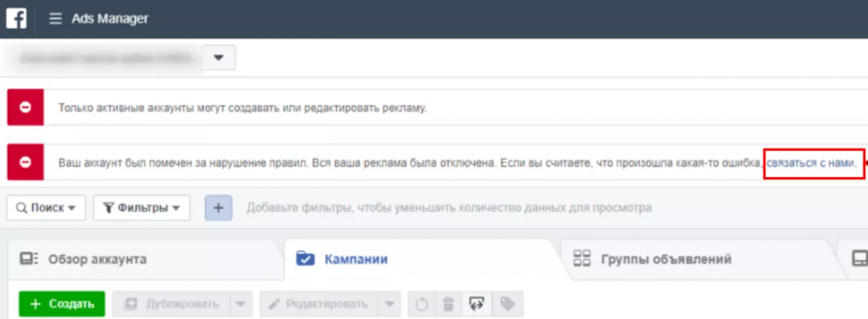Click the plus button to add a filter
The image size is (868, 319).
pyautogui.click(x=219, y=208)
